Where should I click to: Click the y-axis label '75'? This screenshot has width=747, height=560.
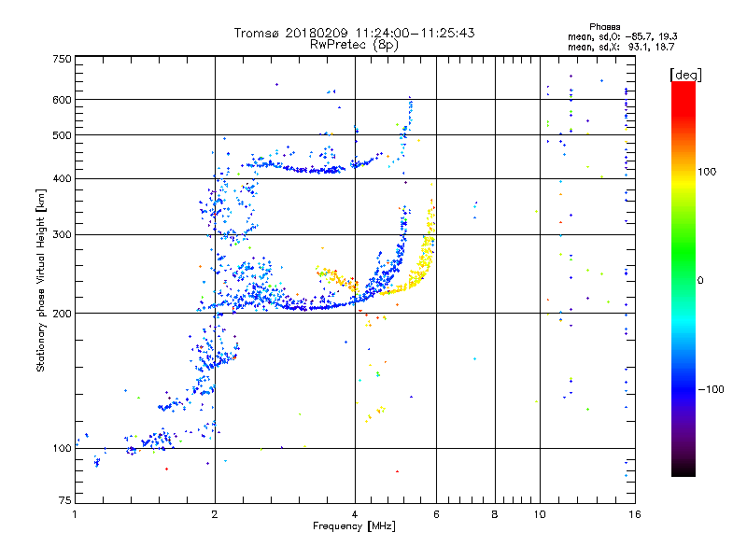pyautogui.click(x=65, y=500)
